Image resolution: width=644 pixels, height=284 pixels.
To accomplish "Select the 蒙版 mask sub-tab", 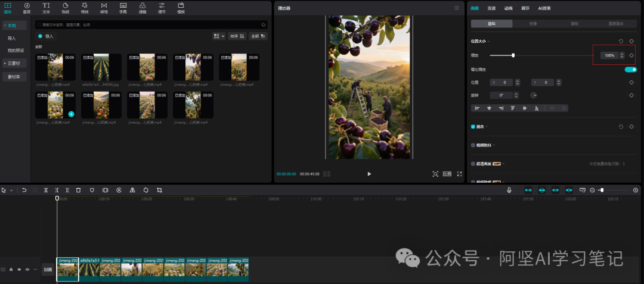I will click(x=575, y=24).
